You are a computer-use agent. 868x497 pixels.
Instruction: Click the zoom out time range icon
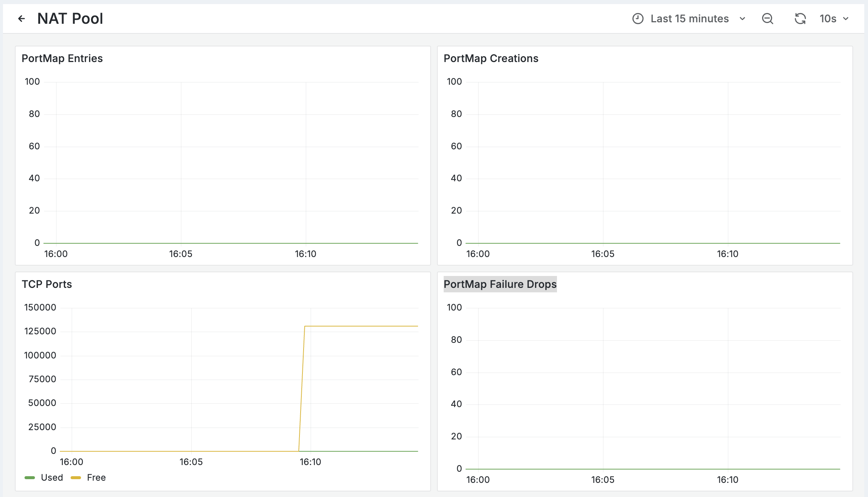point(767,19)
